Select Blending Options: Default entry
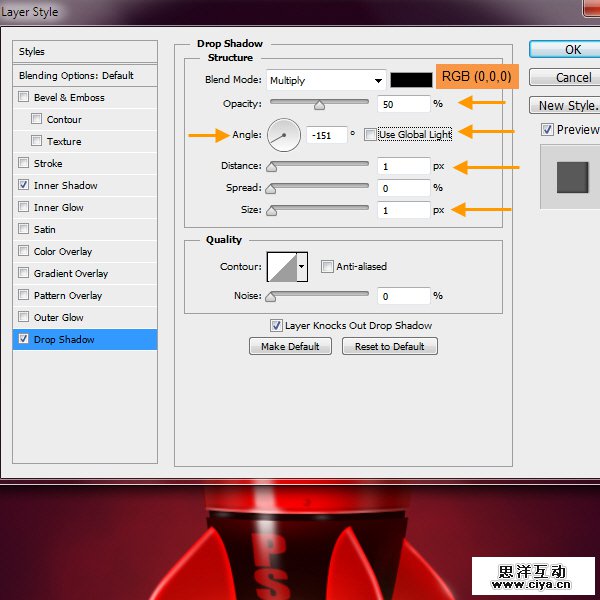 tap(85, 75)
